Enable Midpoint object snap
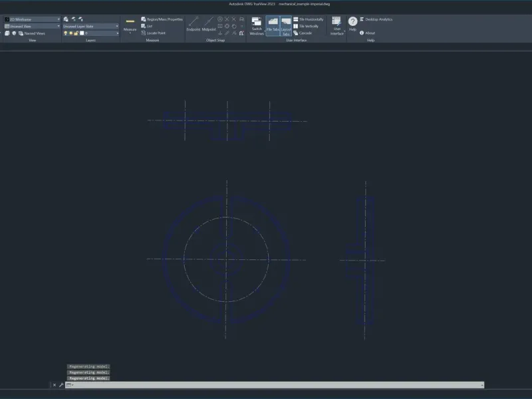Screen dimensions: 532x399 coord(209,24)
